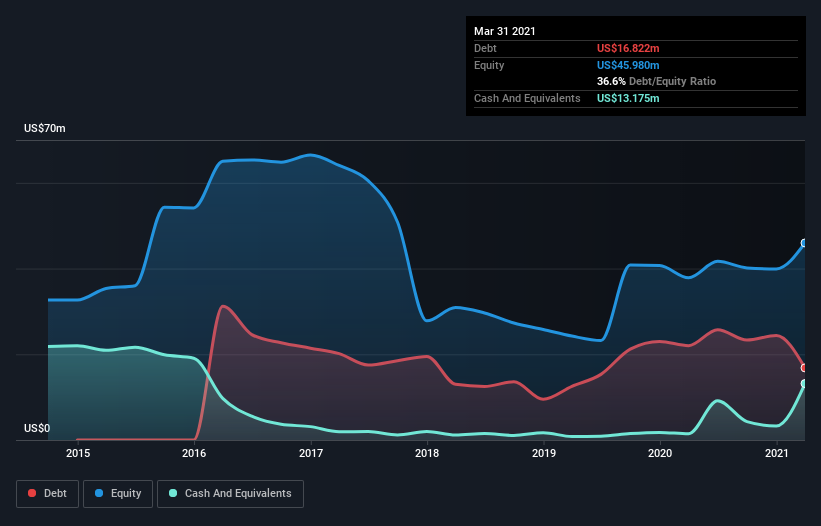
Task: Select the teal Cash endpoint marker
Action: click(x=804, y=384)
